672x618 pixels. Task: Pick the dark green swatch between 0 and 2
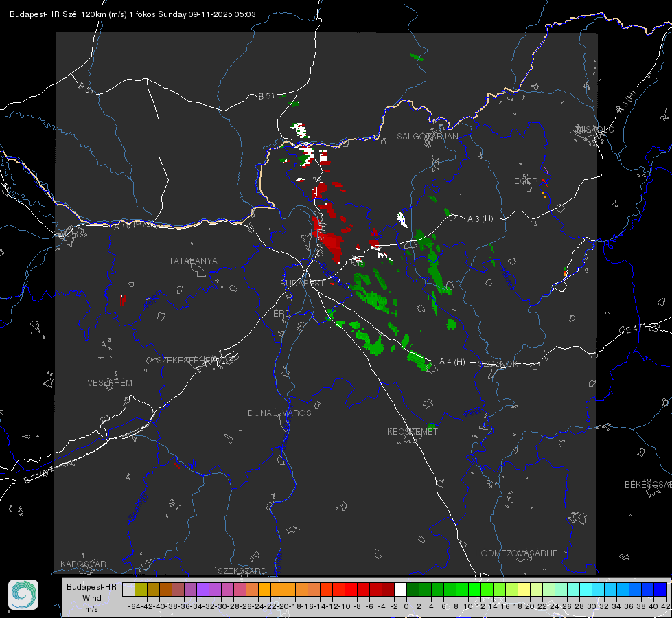pos(413,589)
